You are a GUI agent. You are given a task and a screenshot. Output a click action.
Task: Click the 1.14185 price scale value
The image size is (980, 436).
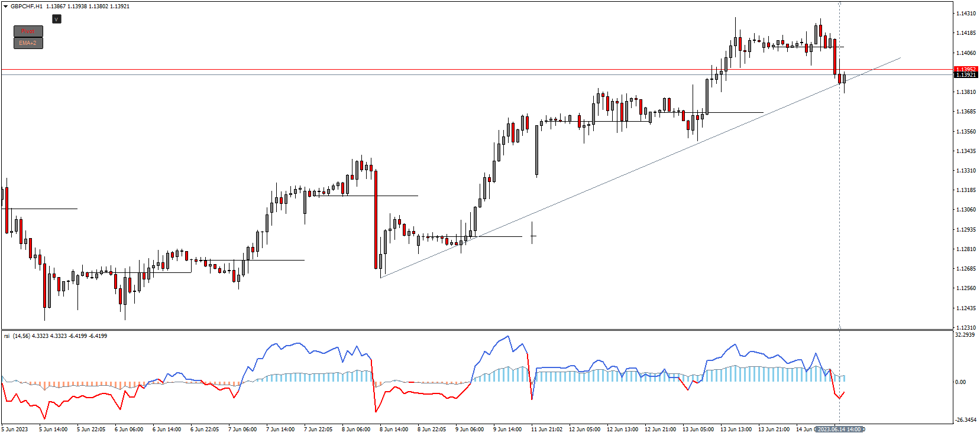point(966,33)
